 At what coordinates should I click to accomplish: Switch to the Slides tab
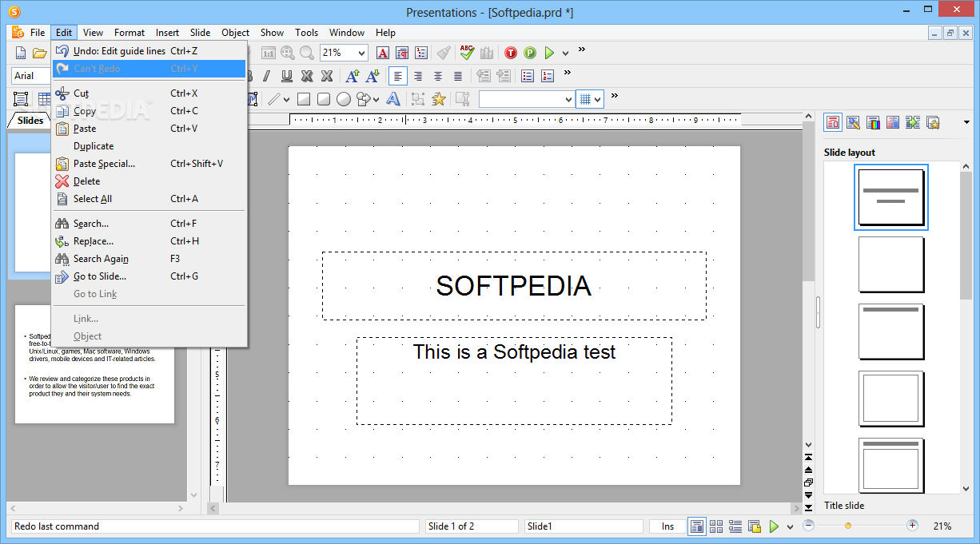(x=30, y=121)
